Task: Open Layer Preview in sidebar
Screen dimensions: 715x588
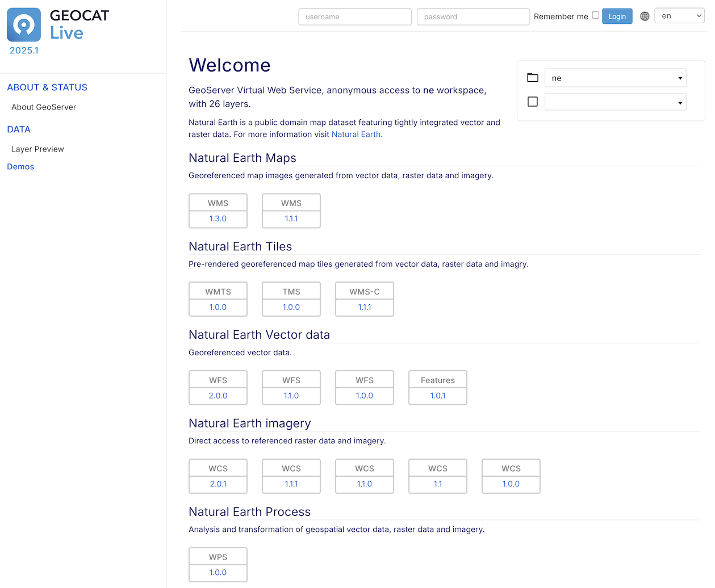Action: pos(37,149)
